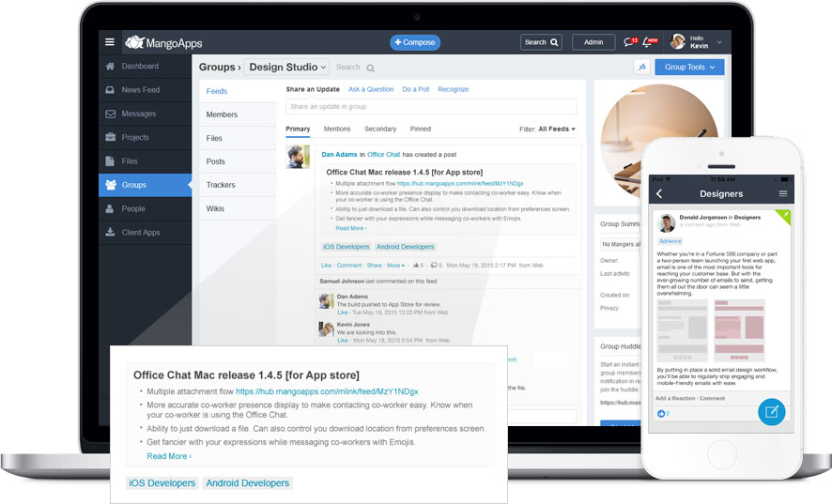Image resolution: width=832 pixels, height=504 pixels.
Task: Click the pin icon beside Group Tools
Action: click(642, 67)
